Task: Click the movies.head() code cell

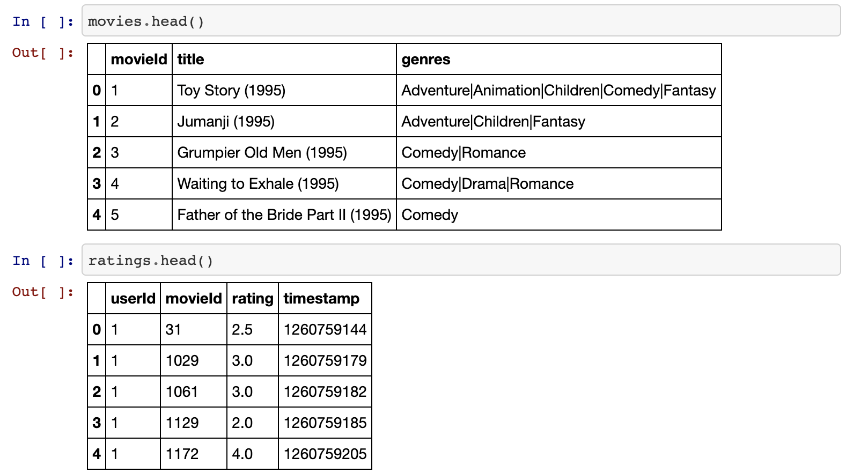Action: pos(460,21)
